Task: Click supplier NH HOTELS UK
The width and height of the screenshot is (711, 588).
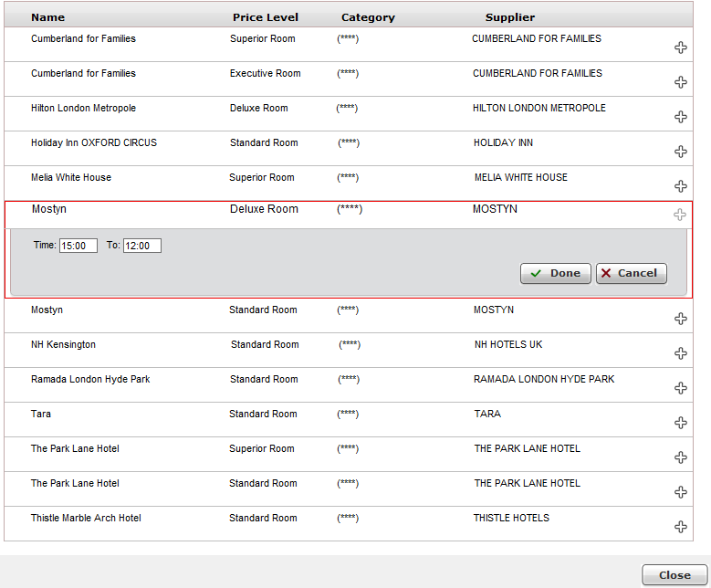Action: click(508, 344)
